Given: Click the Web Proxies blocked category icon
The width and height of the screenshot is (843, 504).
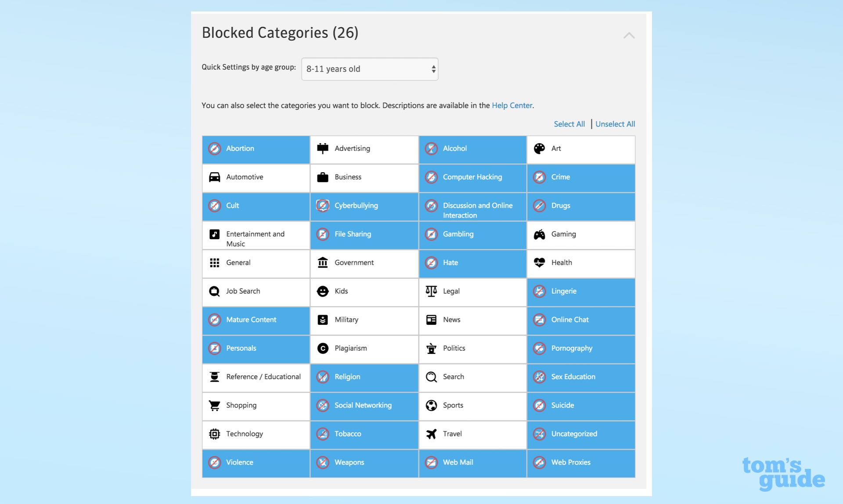Looking at the screenshot, I should pyautogui.click(x=539, y=462).
